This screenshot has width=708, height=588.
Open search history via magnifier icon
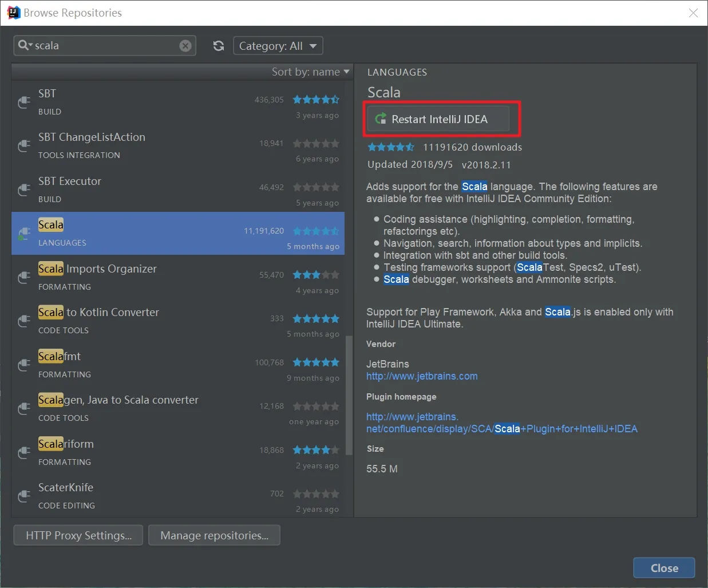[x=25, y=45]
